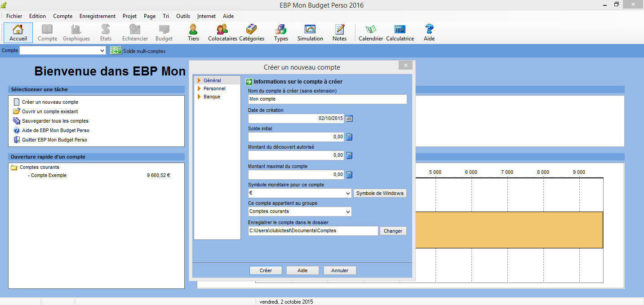Open the Echéancier
The height and width of the screenshot is (305, 644).
click(x=135, y=32)
